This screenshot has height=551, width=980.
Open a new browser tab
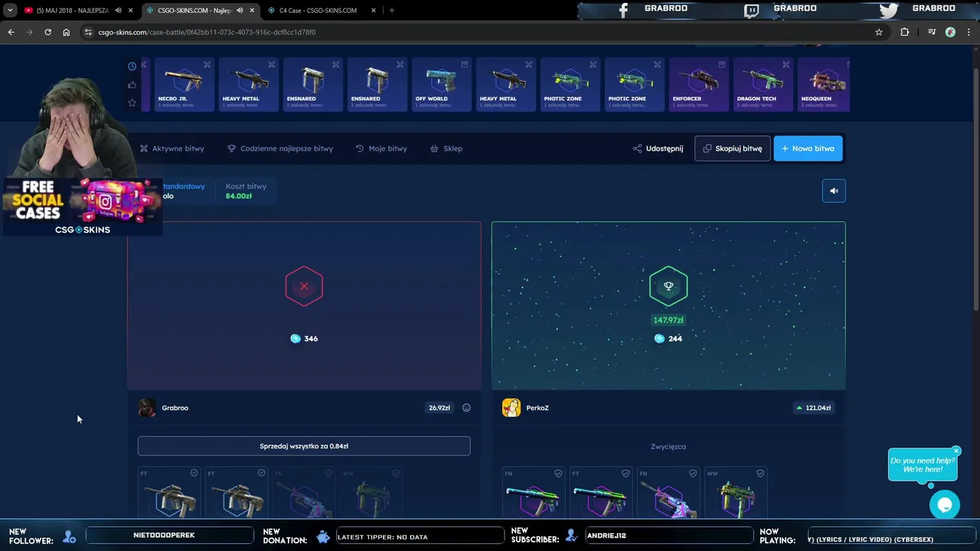(x=391, y=10)
